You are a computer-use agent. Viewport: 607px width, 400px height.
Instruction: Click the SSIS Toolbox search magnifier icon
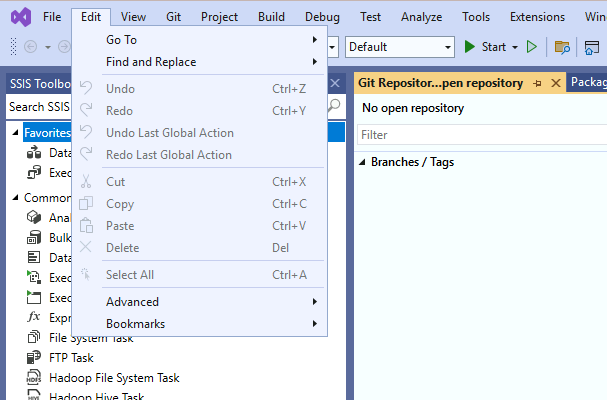pos(334,106)
